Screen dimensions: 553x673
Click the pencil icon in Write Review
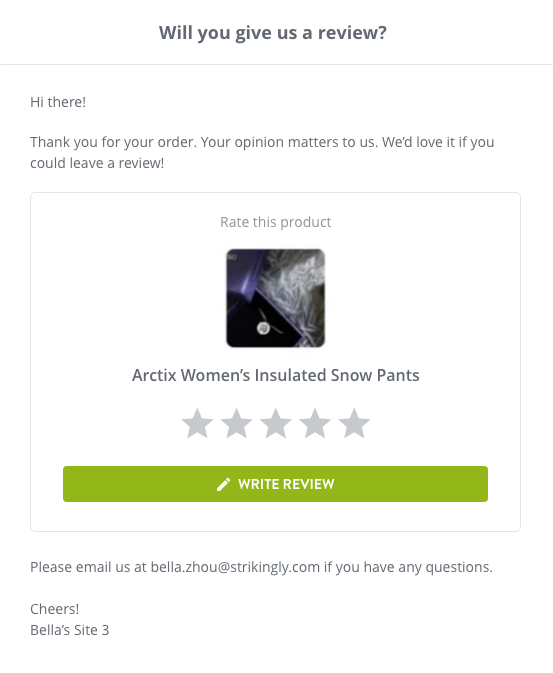coord(223,485)
